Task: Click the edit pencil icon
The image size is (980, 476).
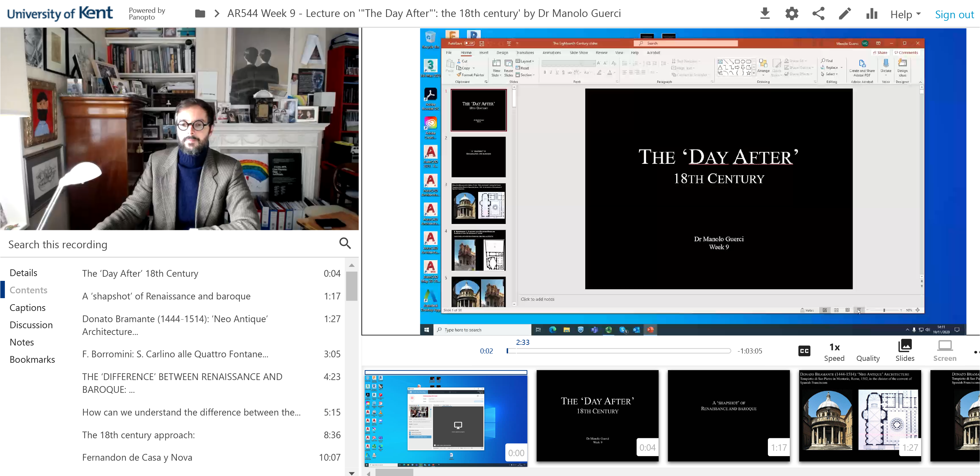Action: tap(845, 14)
